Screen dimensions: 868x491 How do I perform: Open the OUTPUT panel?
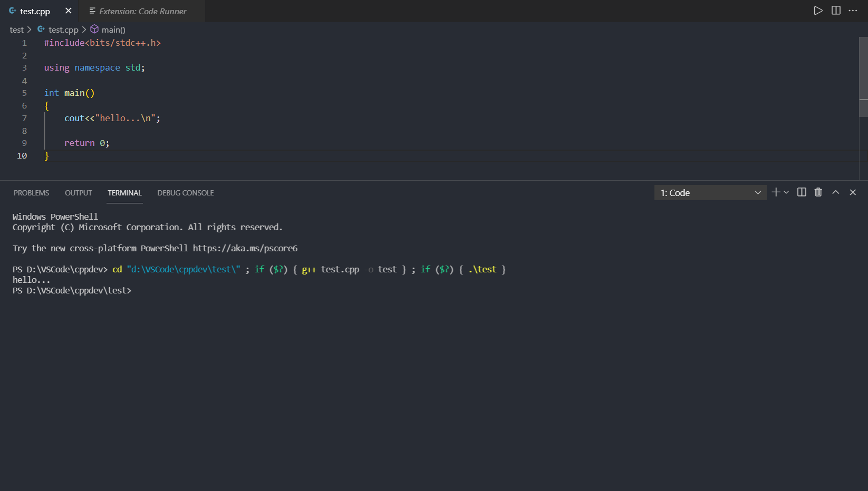78,193
